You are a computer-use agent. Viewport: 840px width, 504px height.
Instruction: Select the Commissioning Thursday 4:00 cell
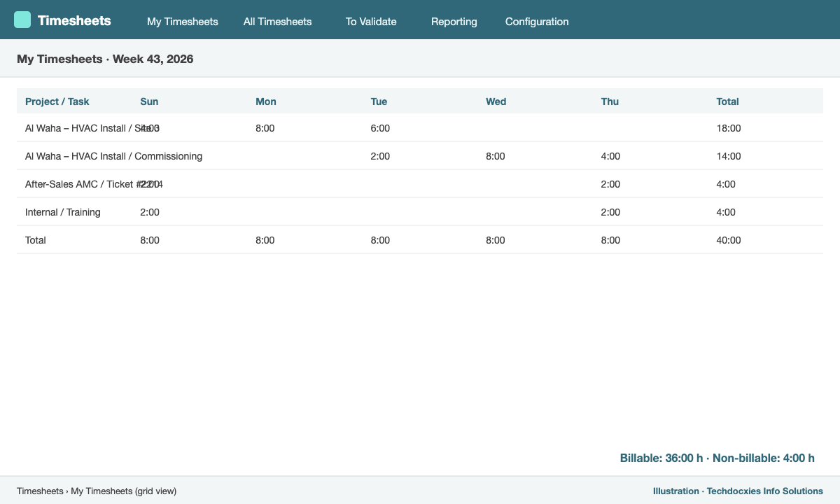coord(610,156)
